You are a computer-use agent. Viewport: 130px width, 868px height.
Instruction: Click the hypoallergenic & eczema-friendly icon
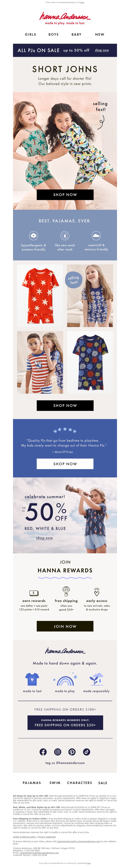point(33,236)
